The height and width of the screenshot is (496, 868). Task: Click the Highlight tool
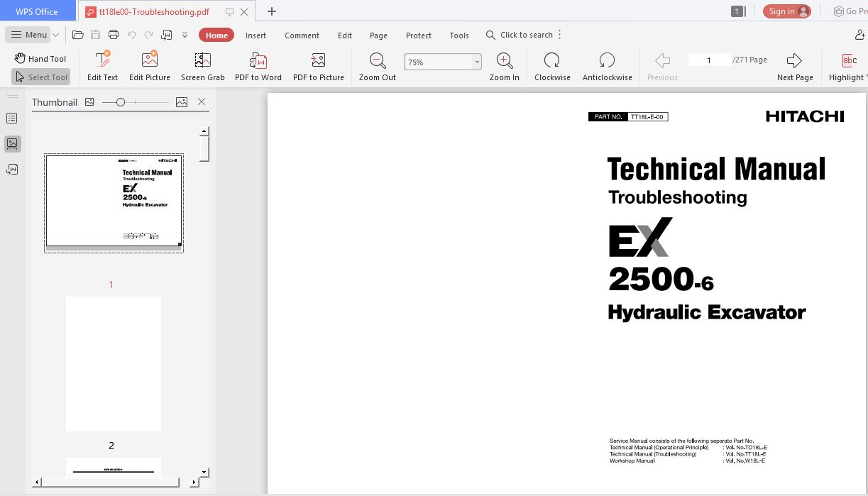[848, 67]
